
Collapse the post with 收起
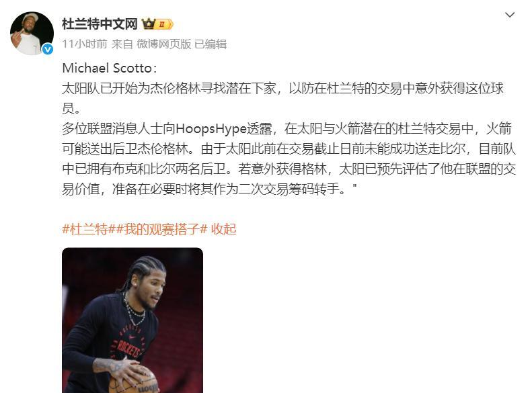coord(223,229)
